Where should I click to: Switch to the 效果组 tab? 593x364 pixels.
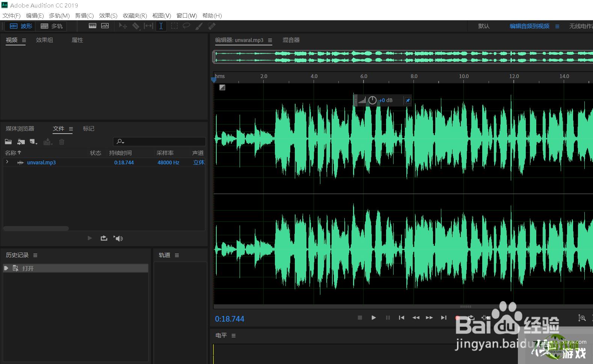(44, 40)
